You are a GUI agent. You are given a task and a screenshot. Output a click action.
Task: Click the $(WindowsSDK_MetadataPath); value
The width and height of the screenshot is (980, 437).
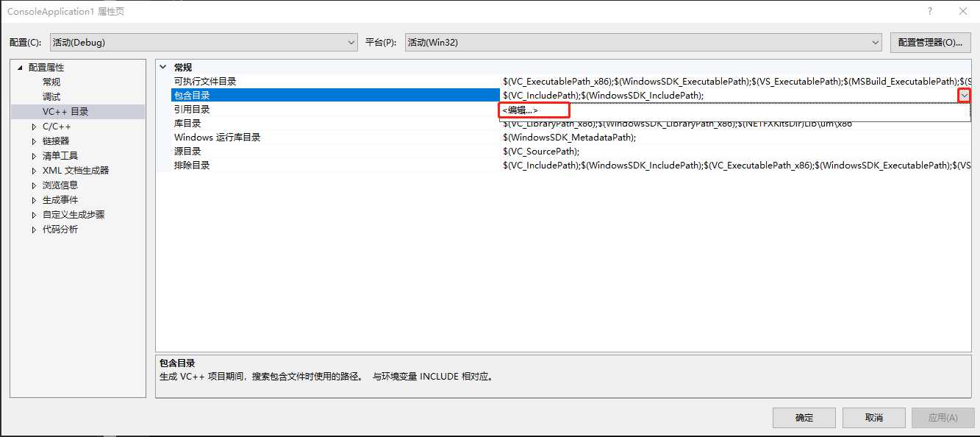pos(569,138)
